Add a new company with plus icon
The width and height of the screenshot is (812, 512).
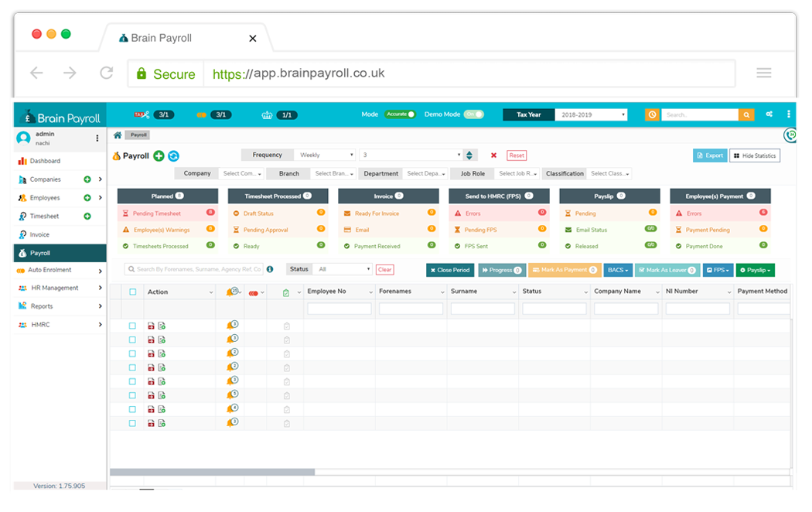(x=87, y=179)
